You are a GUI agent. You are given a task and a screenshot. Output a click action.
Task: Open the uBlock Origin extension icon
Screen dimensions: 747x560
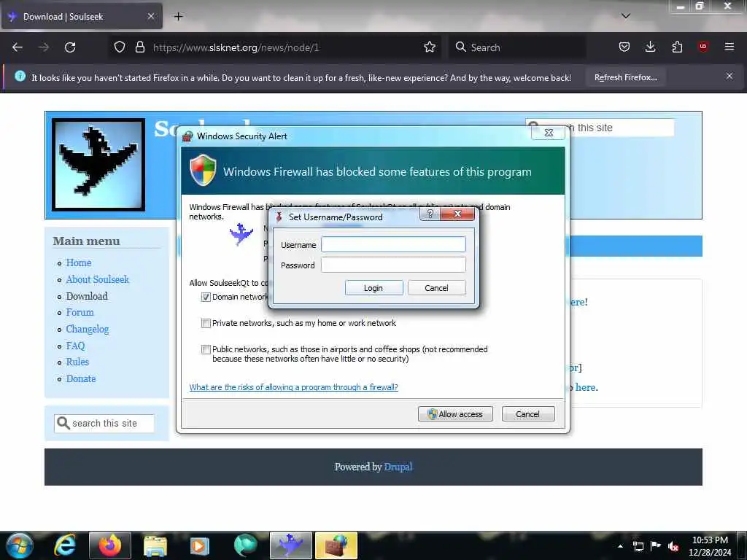703,47
